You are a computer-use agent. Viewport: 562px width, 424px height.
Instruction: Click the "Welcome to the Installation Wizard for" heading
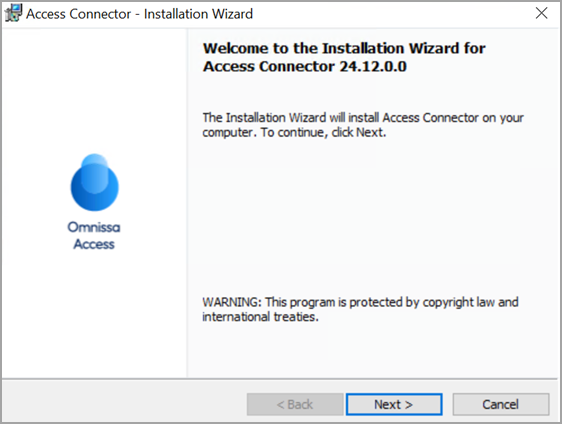(344, 48)
